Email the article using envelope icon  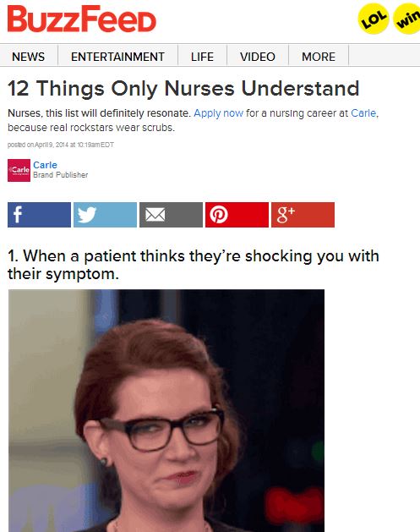coord(172,215)
